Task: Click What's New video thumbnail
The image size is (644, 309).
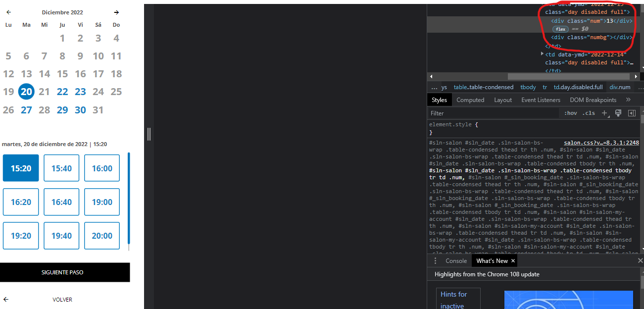Action: coord(568,300)
